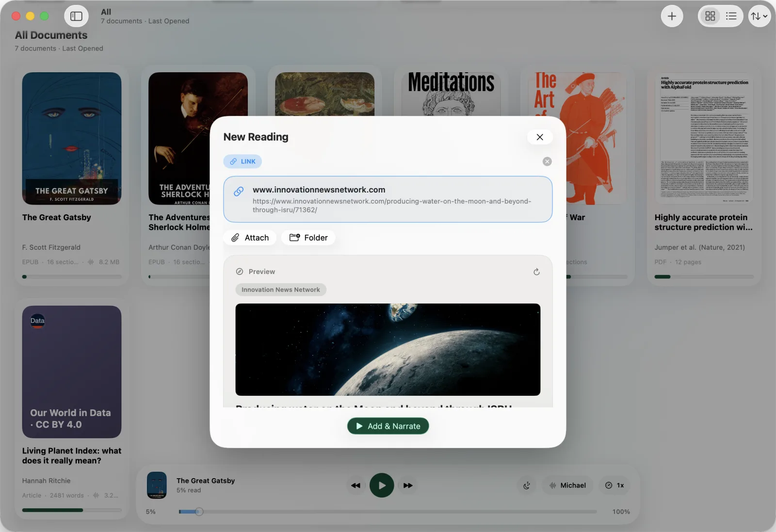Open the mushroom cover book thumbnail
776x532 pixels.
(324, 94)
